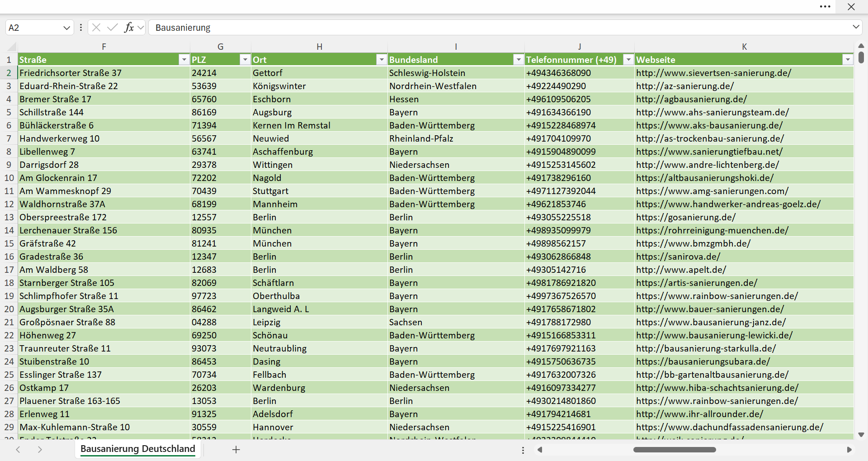Go to previous sheet with left arrow
Screen dimensions: 868x461
click(x=18, y=449)
